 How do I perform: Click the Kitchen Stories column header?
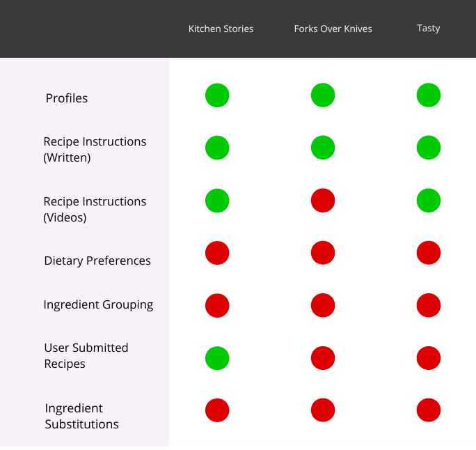(x=221, y=29)
